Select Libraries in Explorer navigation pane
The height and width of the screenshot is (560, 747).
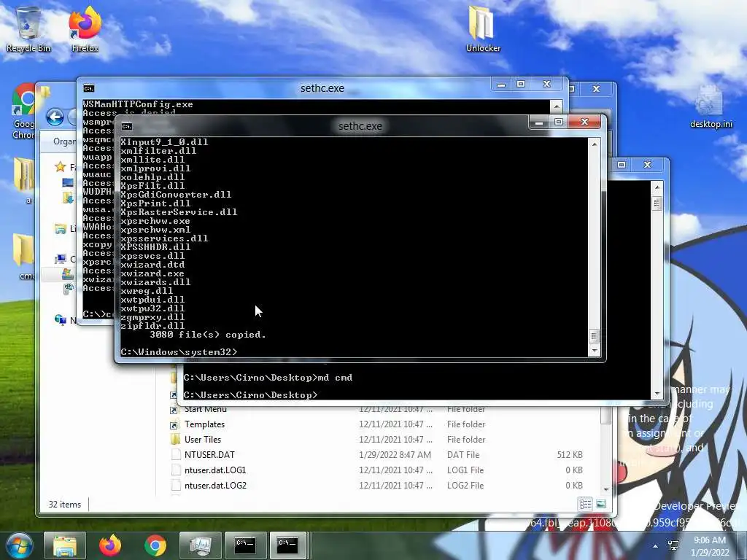pyautogui.click(x=61, y=229)
